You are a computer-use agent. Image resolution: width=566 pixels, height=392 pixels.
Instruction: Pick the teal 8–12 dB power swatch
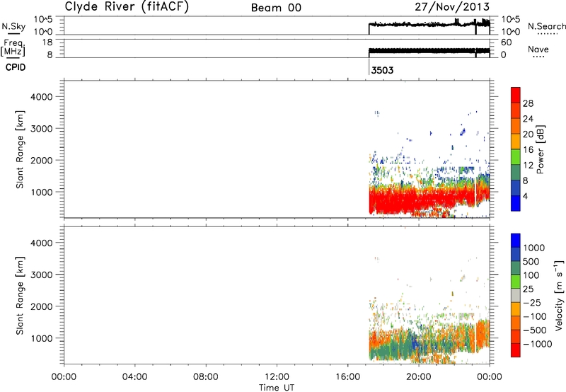[x=516, y=173]
